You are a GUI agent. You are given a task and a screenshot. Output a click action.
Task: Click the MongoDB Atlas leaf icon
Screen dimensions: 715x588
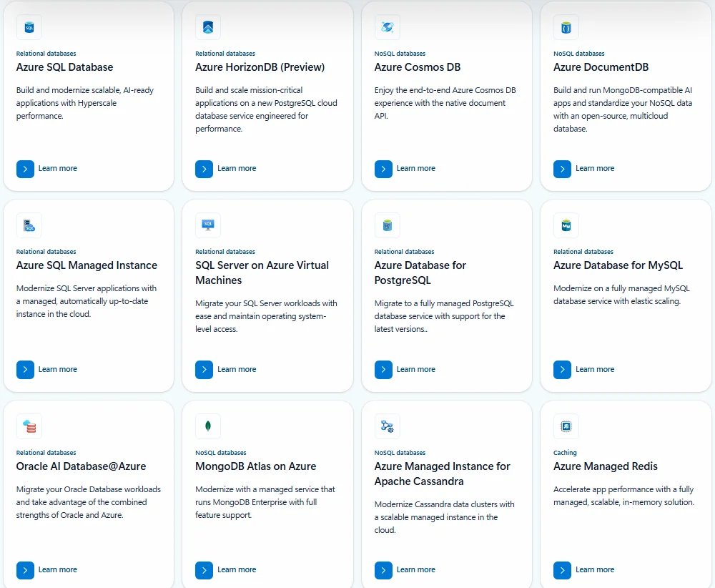pos(208,426)
